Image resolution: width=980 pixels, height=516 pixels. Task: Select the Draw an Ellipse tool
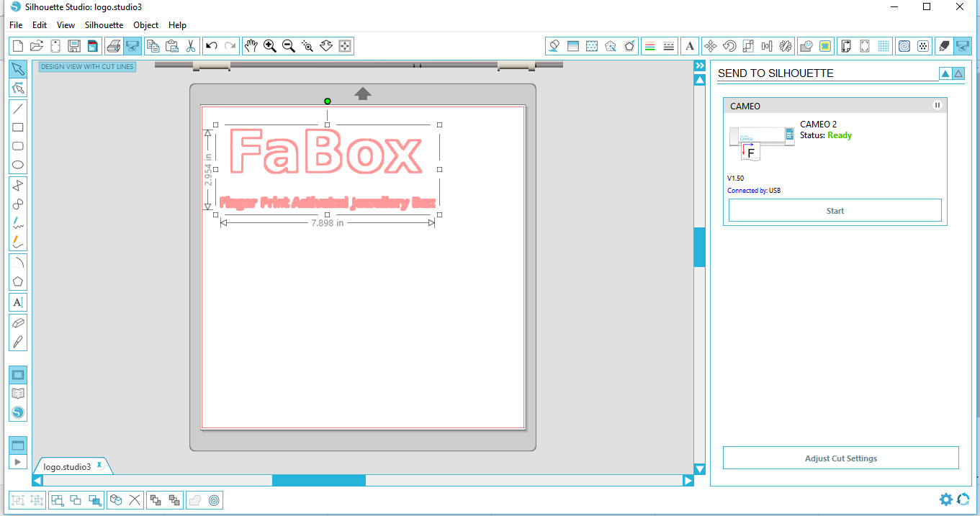(x=18, y=165)
